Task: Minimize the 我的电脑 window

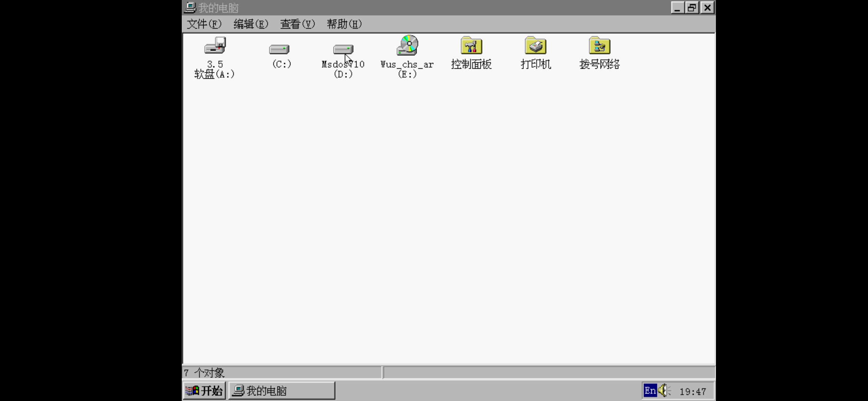Action: click(x=677, y=8)
